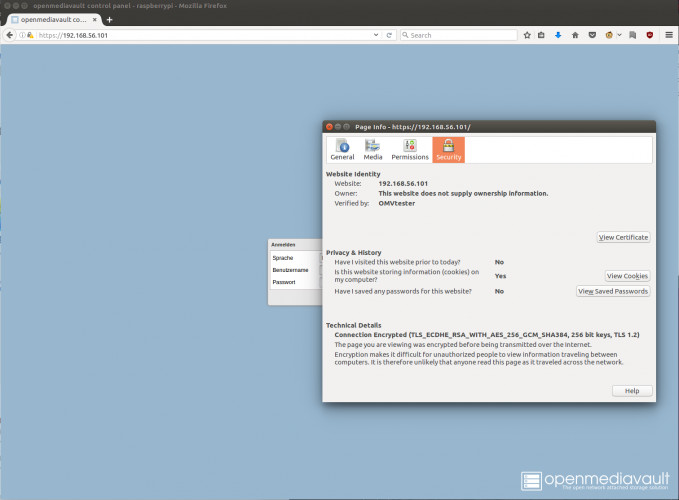Click the warning padlock in address bar
The image size is (679, 500).
pyautogui.click(x=30, y=35)
